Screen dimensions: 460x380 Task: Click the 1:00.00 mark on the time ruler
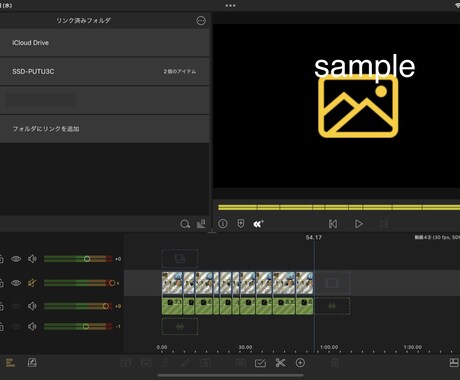click(329, 347)
